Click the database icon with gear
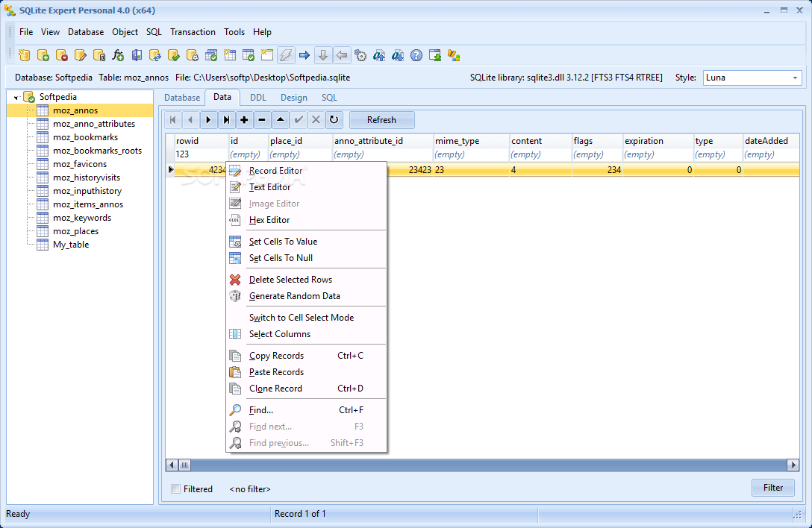The height and width of the screenshot is (528, 812). [192, 55]
